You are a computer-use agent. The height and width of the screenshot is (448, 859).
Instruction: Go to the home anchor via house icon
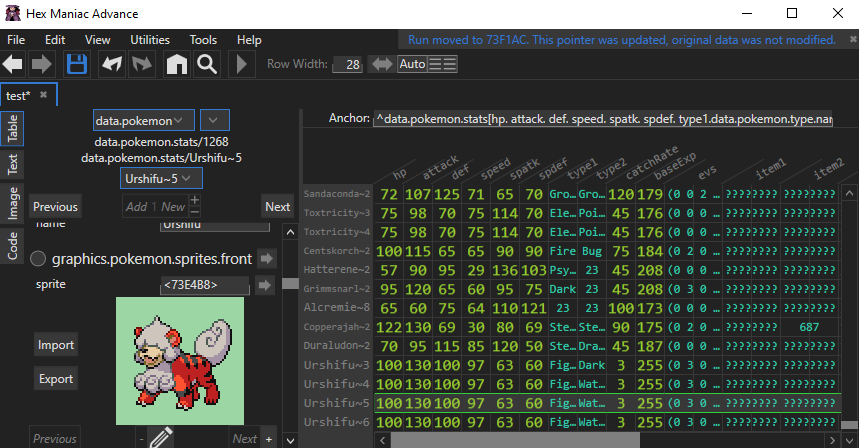click(176, 65)
